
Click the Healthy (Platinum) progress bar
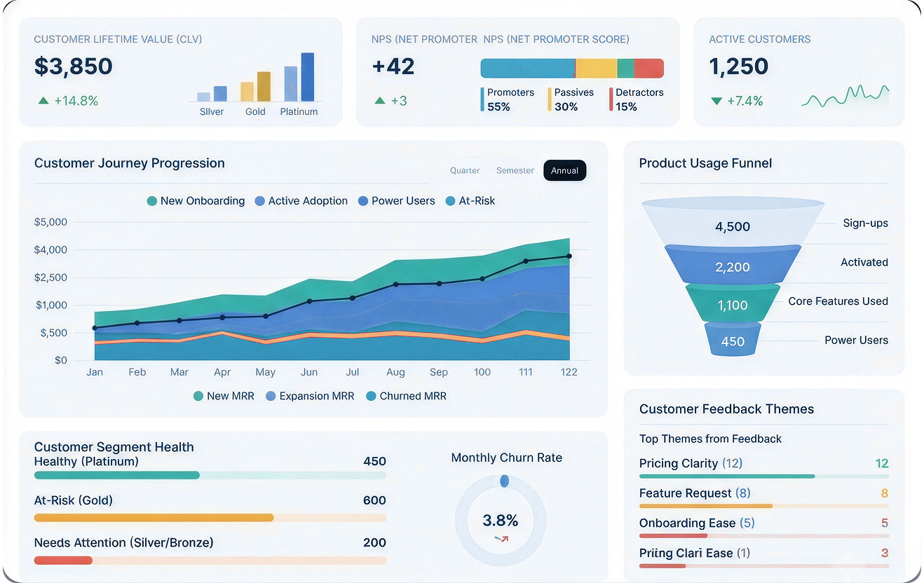[210, 475]
